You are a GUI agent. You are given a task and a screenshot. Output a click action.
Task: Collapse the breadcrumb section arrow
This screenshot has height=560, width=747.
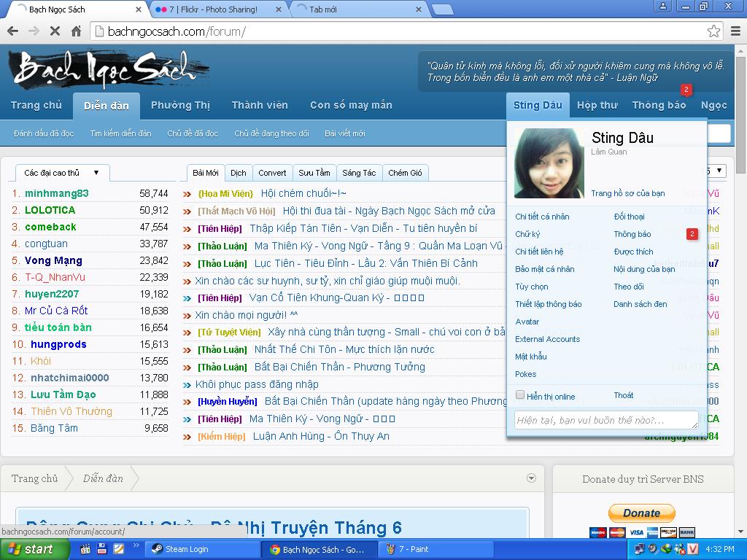coord(532,478)
